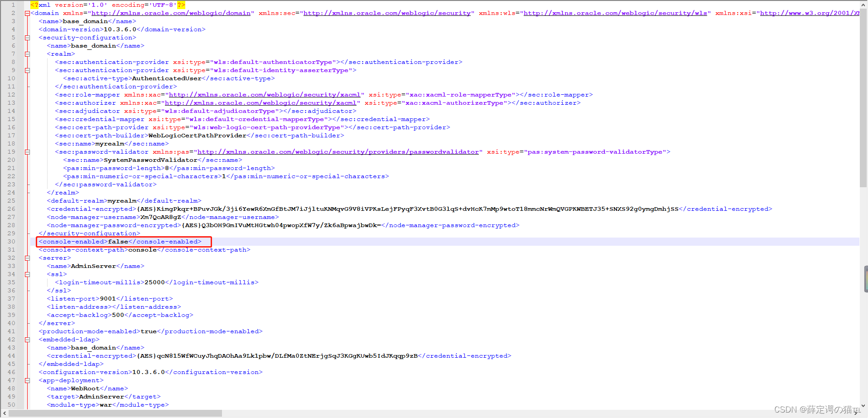Click line number 41 in the margin
Screen dimensions: 868x418
pos(11,331)
